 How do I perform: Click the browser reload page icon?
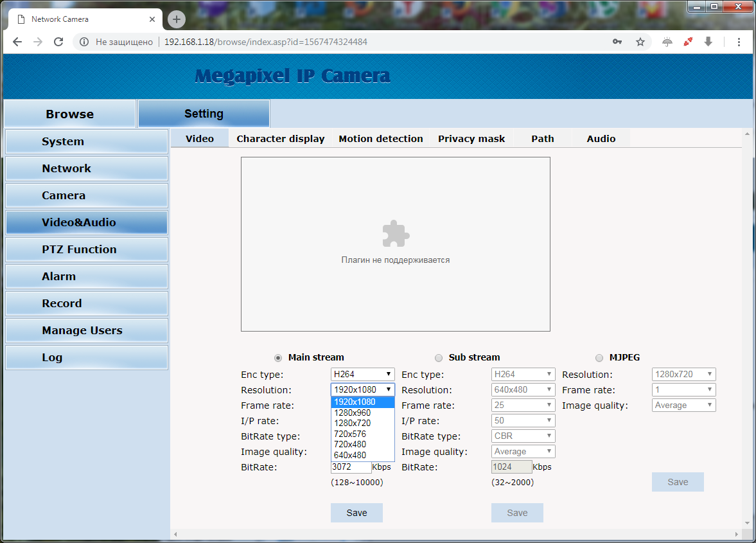point(58,42)
